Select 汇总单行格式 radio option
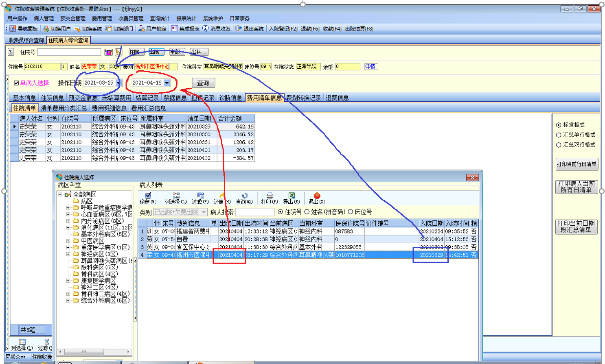 pos(559,135)
